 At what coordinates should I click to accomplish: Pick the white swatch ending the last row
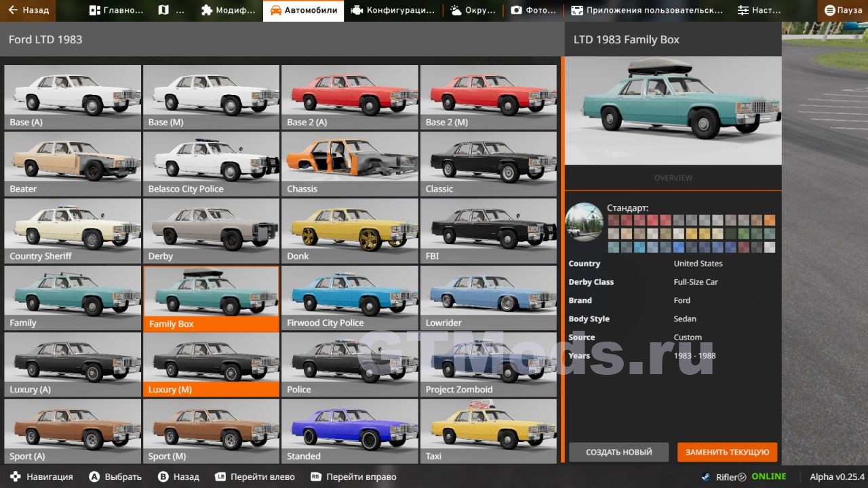tap(770, 247)
